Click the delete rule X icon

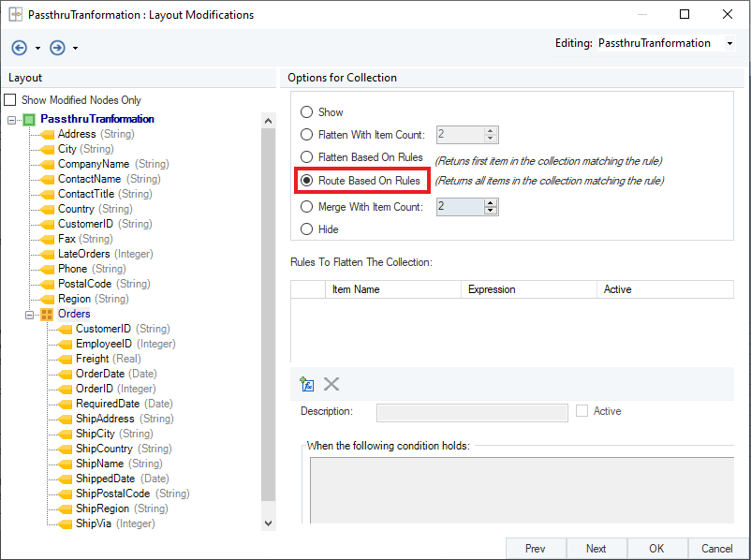(x=331, y=384)
